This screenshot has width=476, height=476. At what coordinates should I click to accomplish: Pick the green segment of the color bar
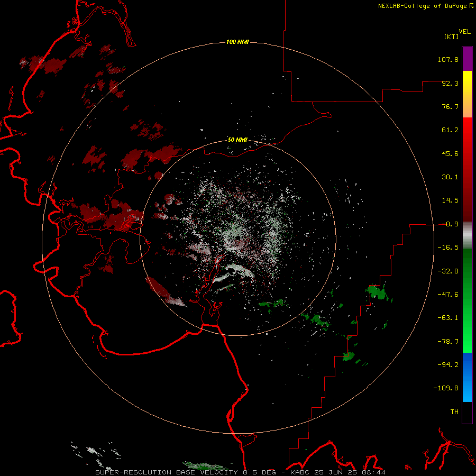point(467,300)
